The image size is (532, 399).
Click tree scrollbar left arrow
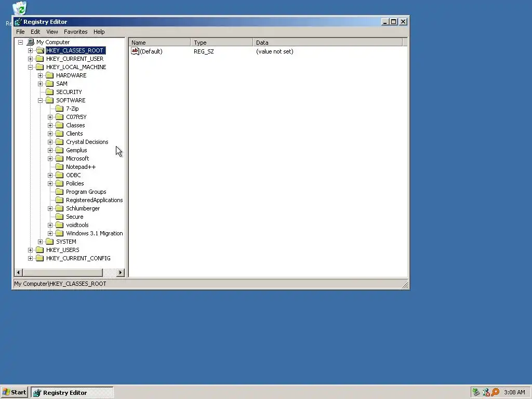pos(19,272)
